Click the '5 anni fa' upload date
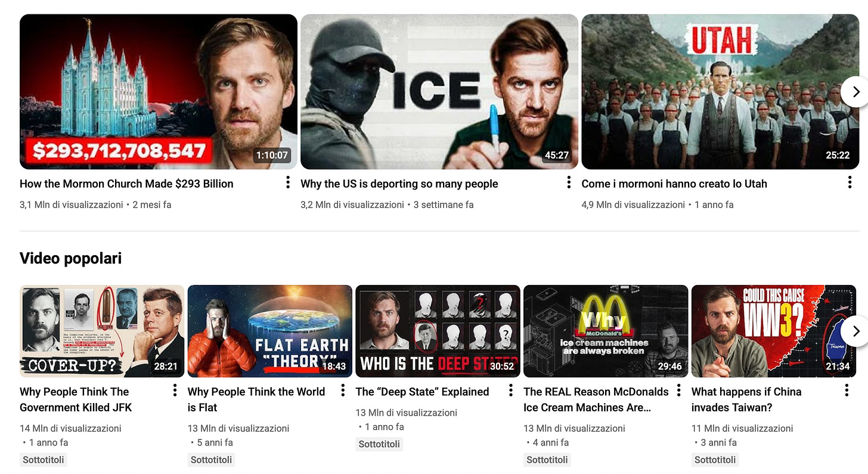Viewport: 868px width, 474px height. pos(215,442)
